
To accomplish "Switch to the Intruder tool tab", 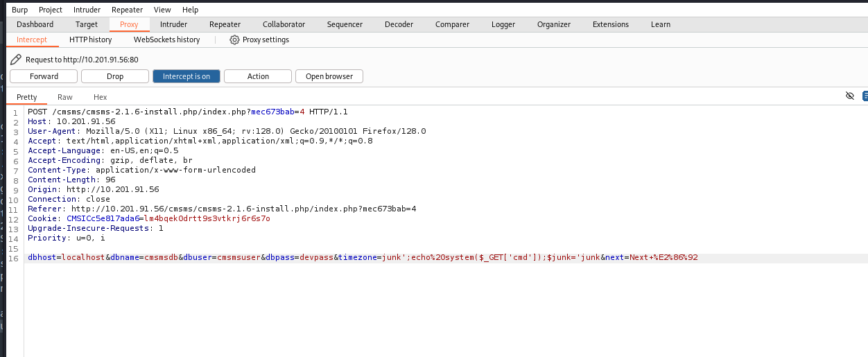I will [x=173, y=24].
